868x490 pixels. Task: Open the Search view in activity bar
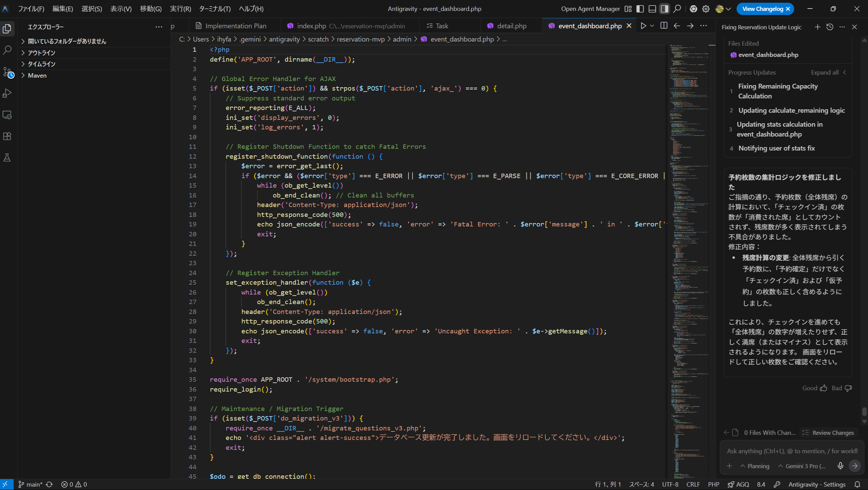7,50
